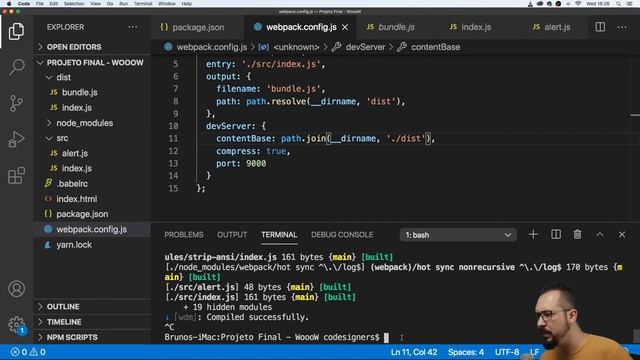The width and height of the screenshot is (640, 360).
Task: Expand the TIMELINE section
Action: pyautogui.click(x=92, y=322)
